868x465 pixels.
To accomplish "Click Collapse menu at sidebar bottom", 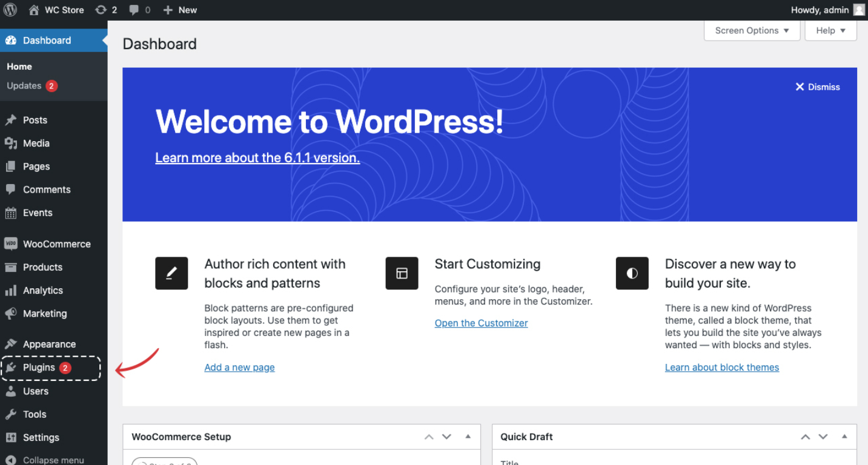I will (53, 460).
